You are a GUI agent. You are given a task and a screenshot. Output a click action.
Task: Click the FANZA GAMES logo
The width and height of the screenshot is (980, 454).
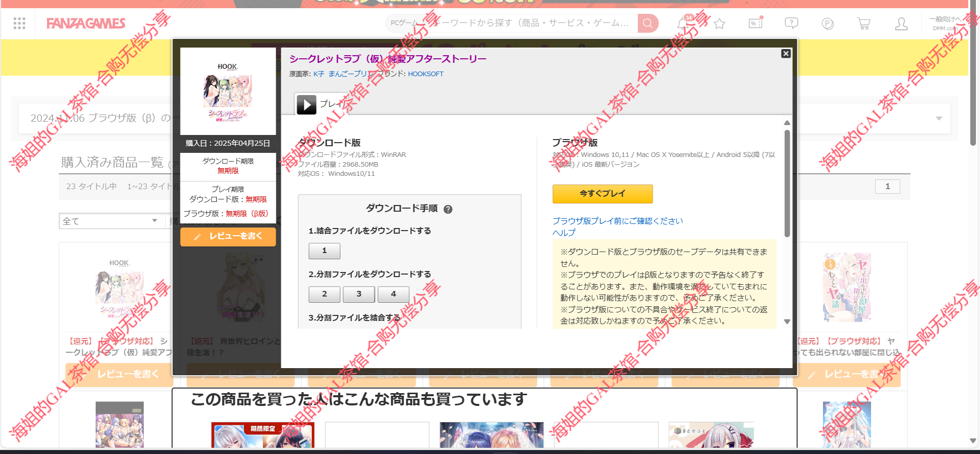click(86, 24)
